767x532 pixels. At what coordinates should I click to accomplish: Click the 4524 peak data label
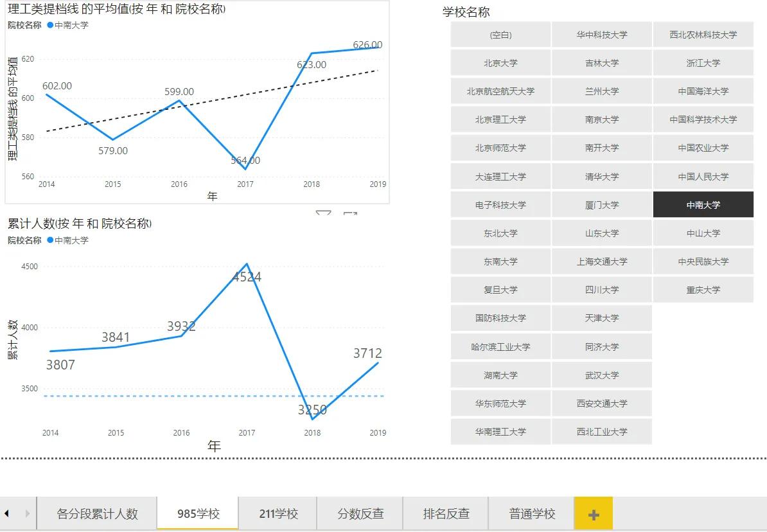click(x=247, y=277)
